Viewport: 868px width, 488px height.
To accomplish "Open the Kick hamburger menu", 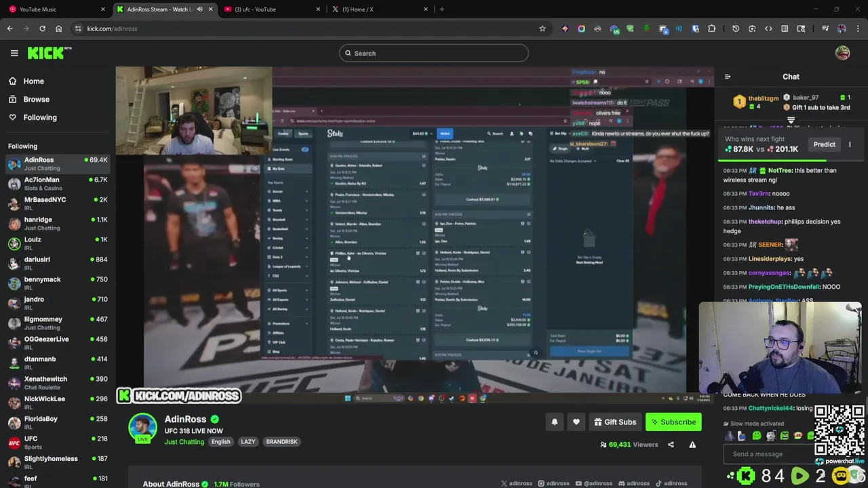I will tap(14, 53).
